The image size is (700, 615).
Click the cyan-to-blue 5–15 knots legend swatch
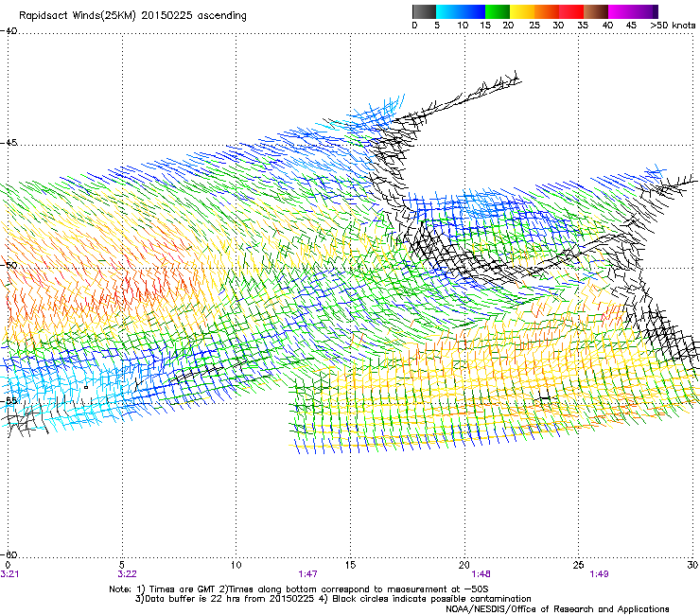click(461, 11)
